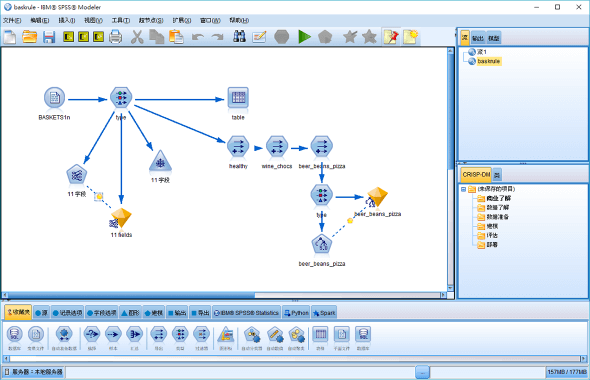Select the BASKETS1n source node
The width and height of the screenshot is (590, 380).
[55, 98]
